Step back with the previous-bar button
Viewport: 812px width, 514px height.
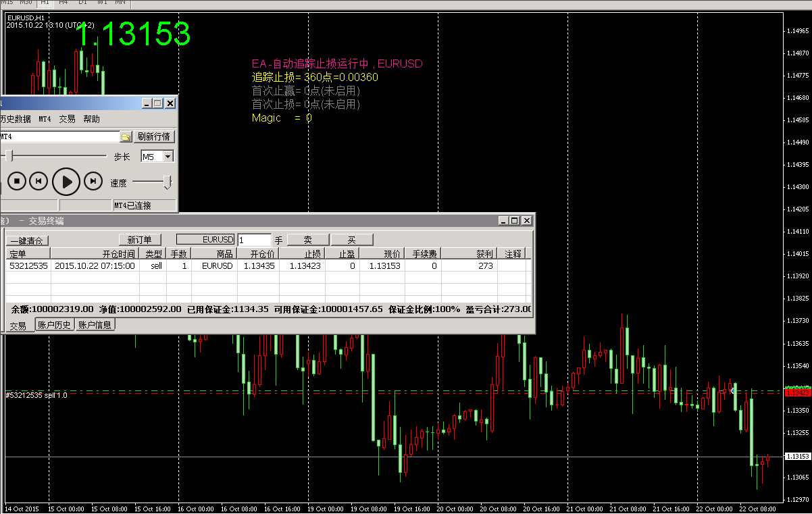(x=39, y=182)
